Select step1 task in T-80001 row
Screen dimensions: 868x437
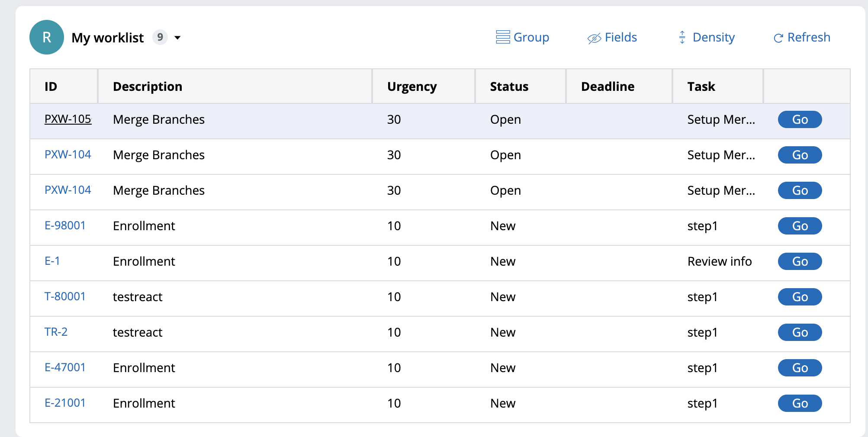pos(703,297)
